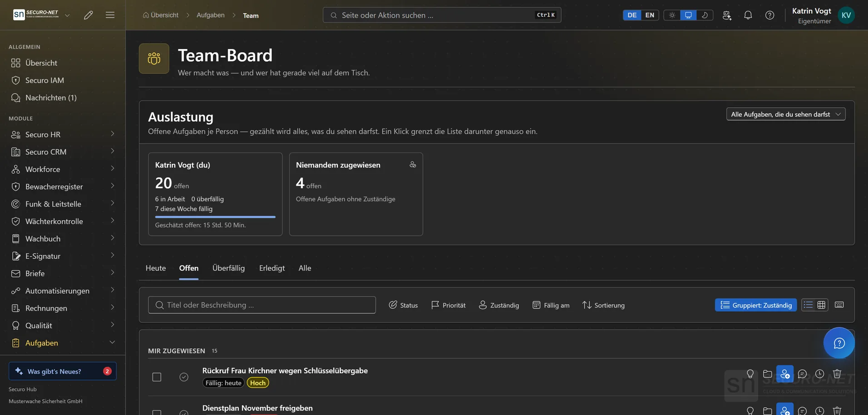Enable light theme with the sun icon
868x415 pixels.
[672, 15]
